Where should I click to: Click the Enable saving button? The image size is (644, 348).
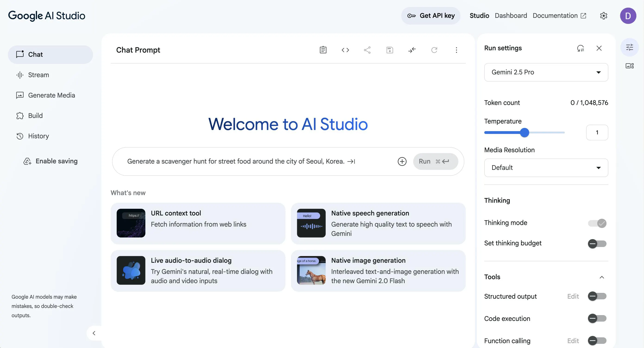[x=50, y=161]
